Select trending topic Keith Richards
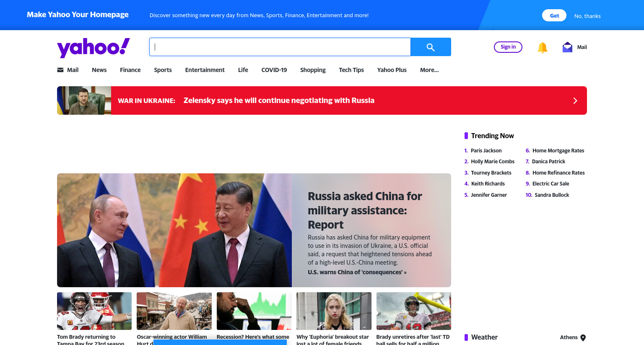 (488, 184)
